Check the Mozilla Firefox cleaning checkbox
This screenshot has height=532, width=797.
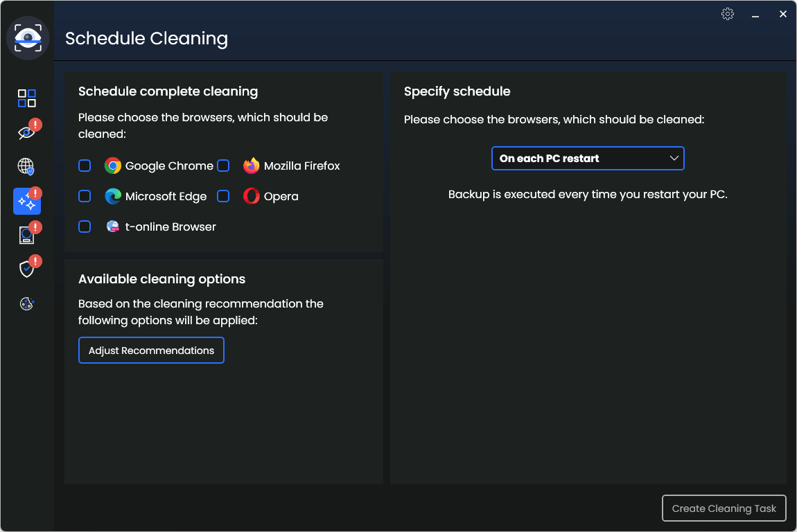pos(223,166)
